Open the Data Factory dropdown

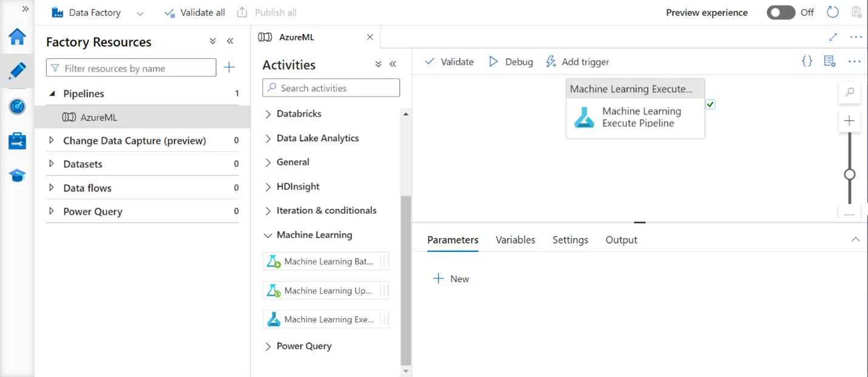point(140,13)
